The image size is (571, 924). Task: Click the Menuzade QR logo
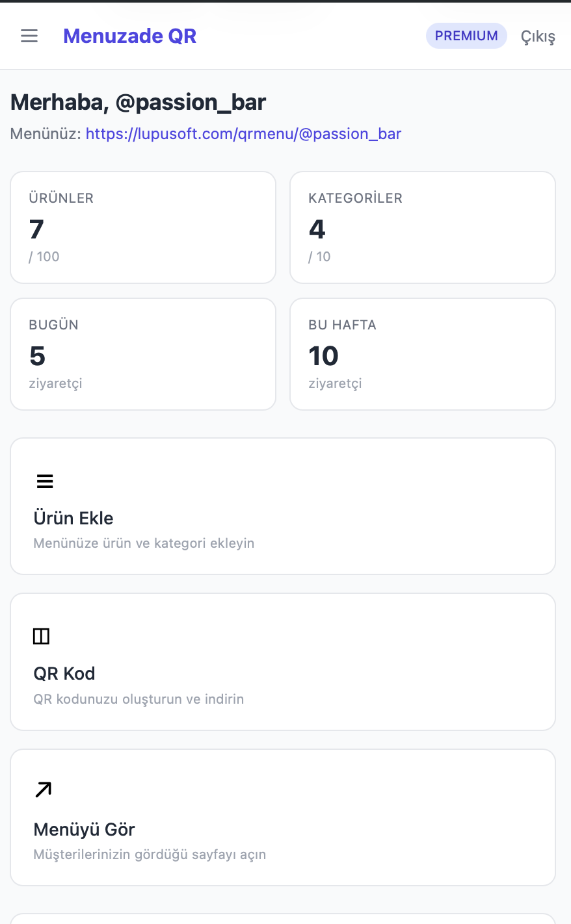(129, 36)
